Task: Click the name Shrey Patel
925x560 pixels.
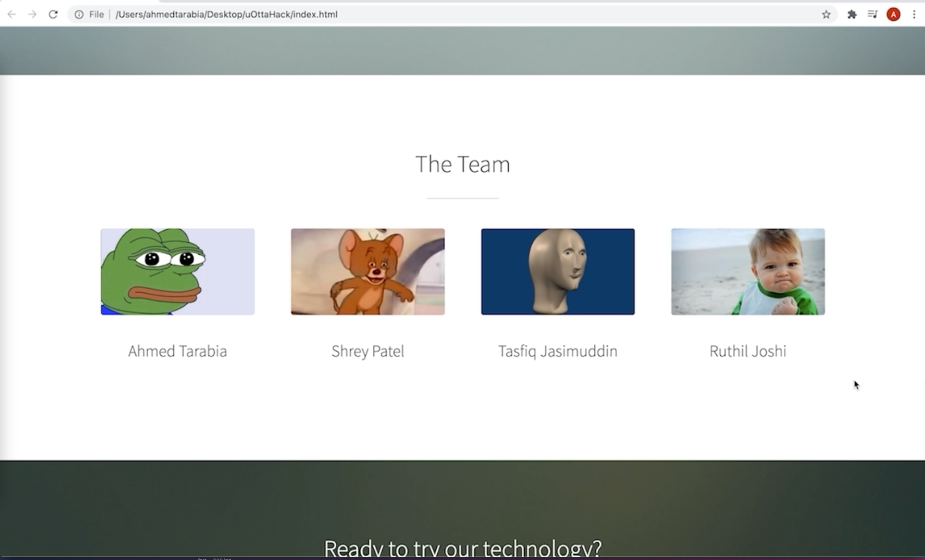Action: coord(368,351)
